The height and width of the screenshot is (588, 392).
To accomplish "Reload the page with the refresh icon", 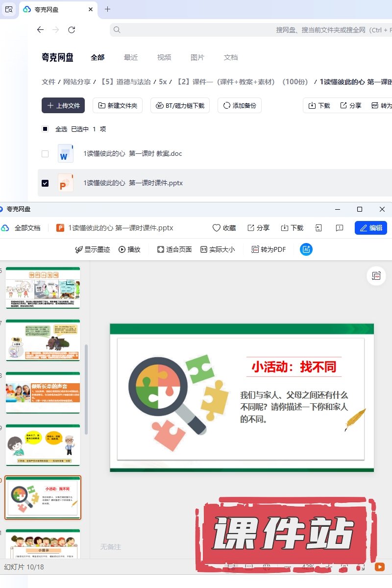I will tap(72, 30).
